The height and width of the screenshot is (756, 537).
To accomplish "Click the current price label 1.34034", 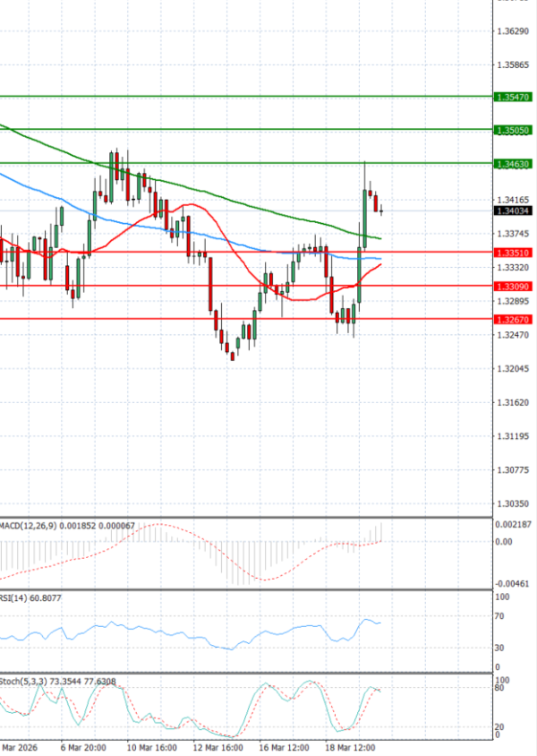I will point(513,211).
